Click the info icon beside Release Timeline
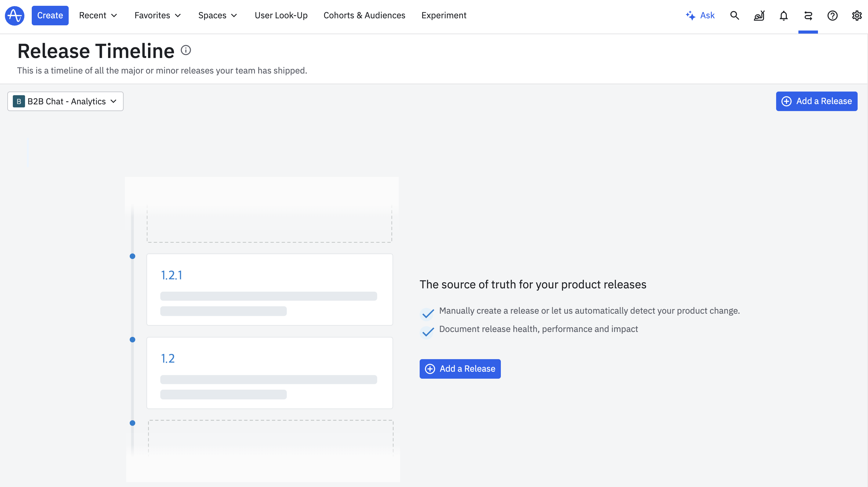 [186, 51]
